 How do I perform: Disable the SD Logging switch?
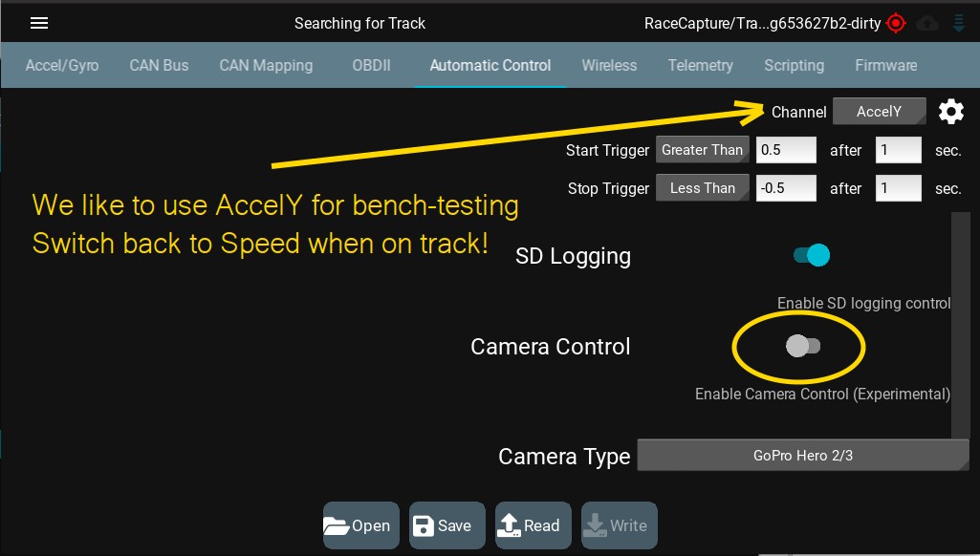[x=812, y=255]
